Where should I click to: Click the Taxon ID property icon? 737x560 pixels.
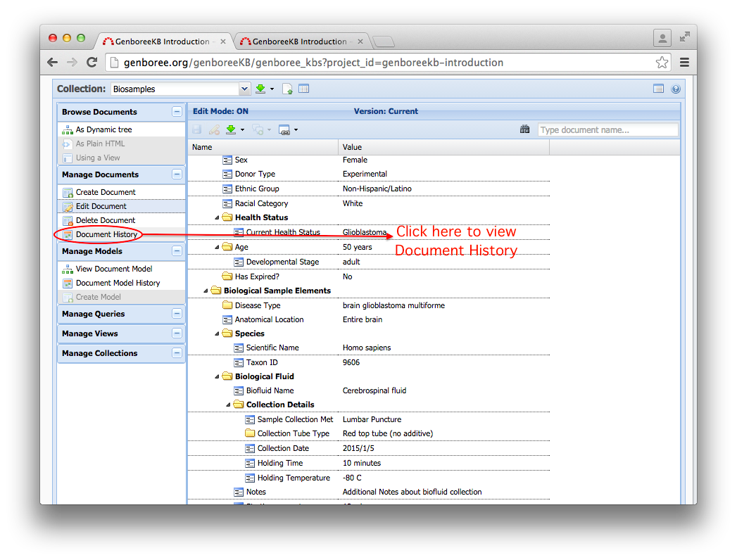coord(239,363)
